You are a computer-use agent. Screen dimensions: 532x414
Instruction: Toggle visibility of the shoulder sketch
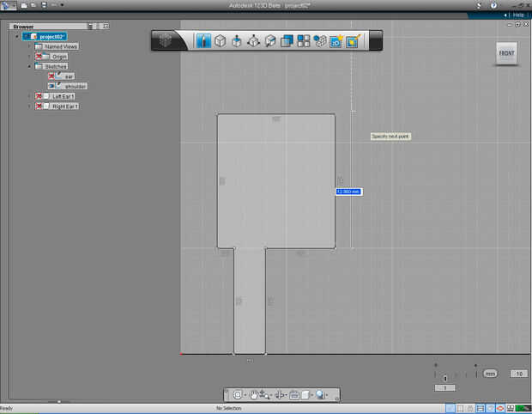[51, 86]
